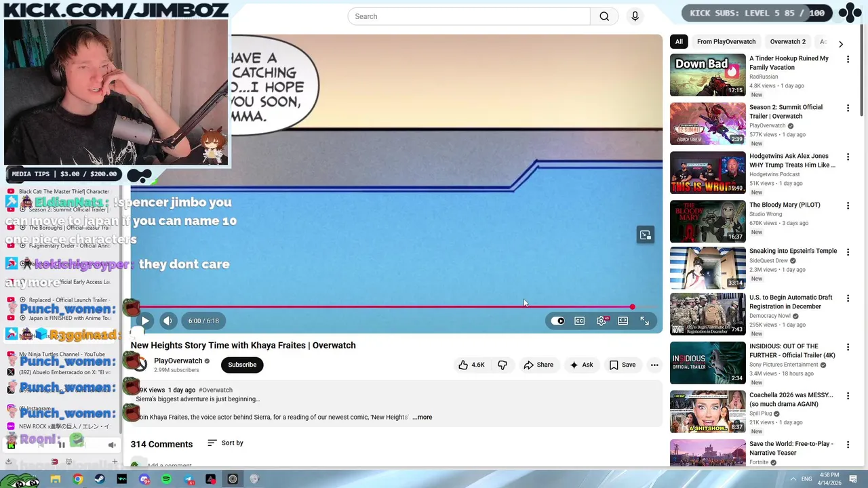Open options for Tinder Hookup video

click(x=848, y=60)
